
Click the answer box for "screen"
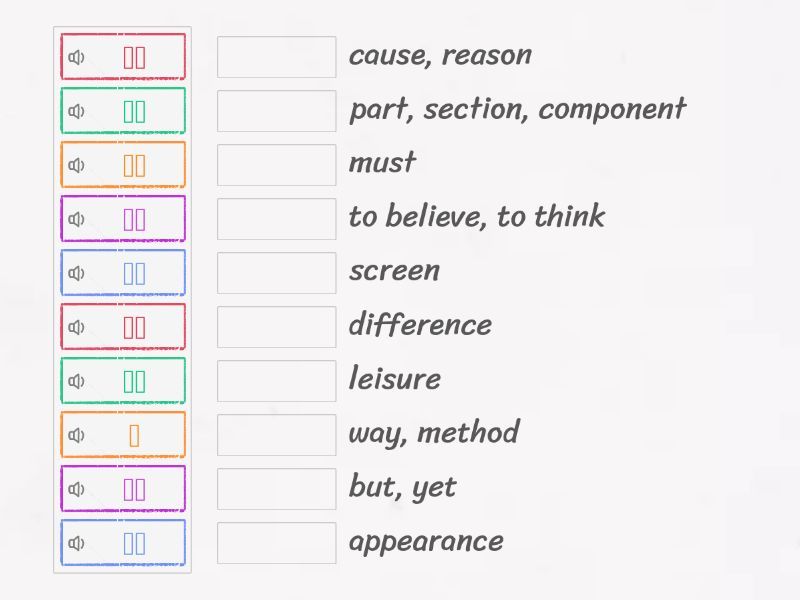point(276,273)
